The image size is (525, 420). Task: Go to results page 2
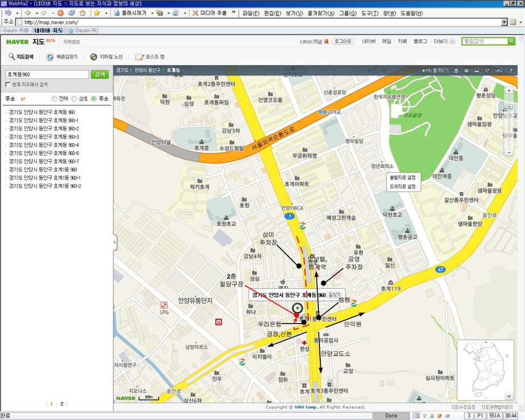[x=62, y=404]
